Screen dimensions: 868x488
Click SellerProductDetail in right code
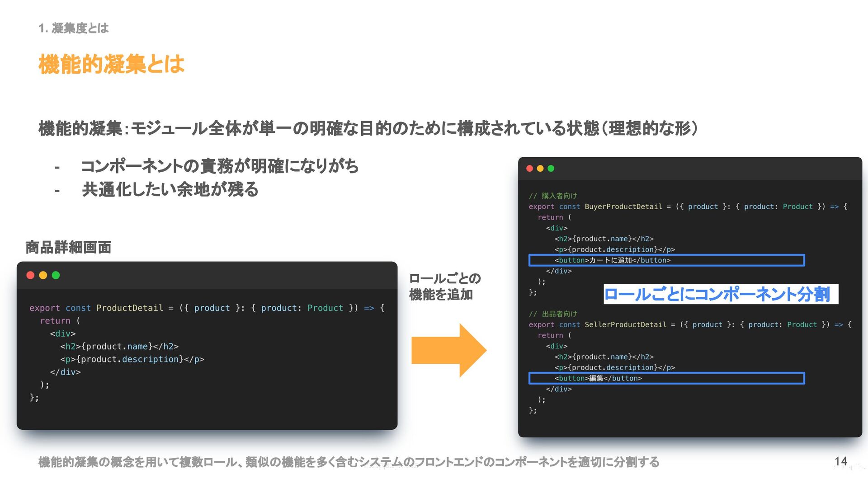tap(625, 324)
